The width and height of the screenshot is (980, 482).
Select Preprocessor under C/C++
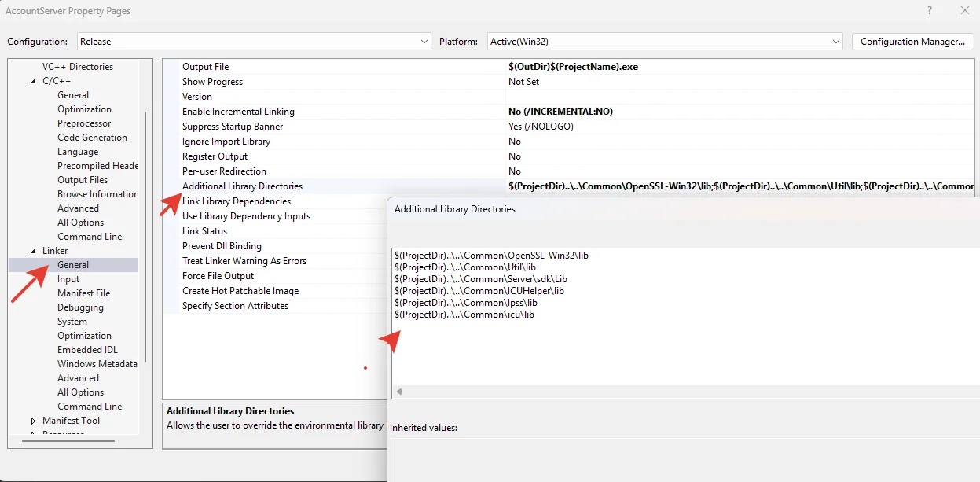(84, 123)
